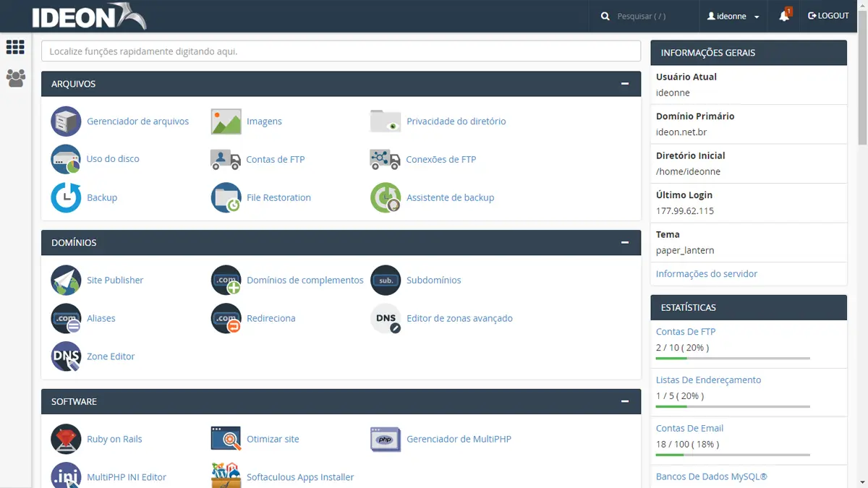
Task: Collapse the ARQUIVOS section
Action: click(625, 83)
